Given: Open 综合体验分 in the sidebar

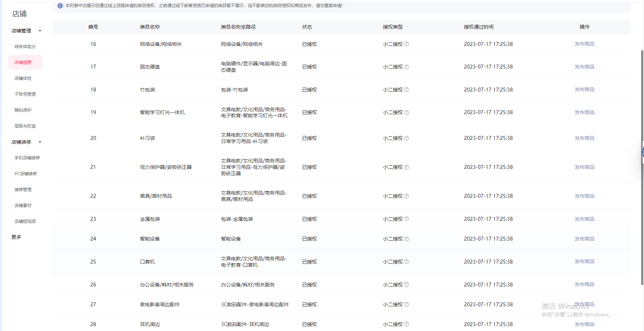Looking at the screenshot, I should [25, 47].
